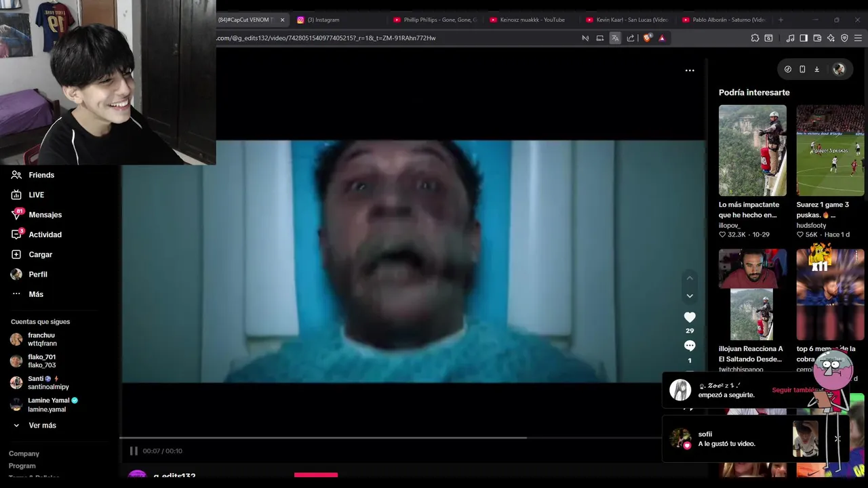This screenshot has height=488, width=868.
Task: Open the video's three-dot options menu
Action: [x=690, y=70]
